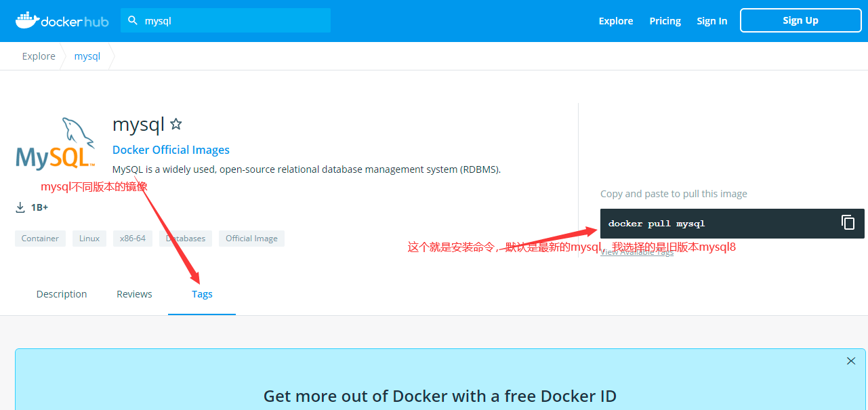The width and height of the screenshot is (868, 410).
Task: Select the x86-64 tag chip
Action: pyautogui.click(x=133, y=239)
